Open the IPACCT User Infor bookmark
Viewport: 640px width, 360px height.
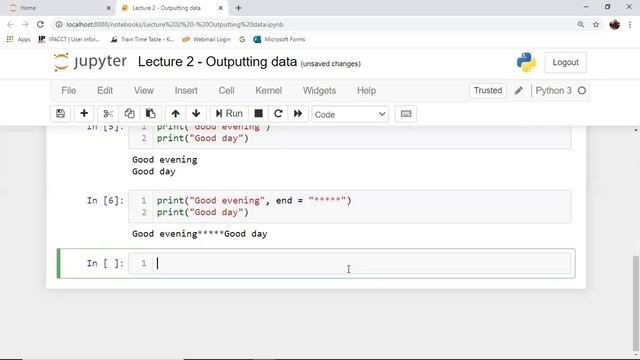[69, 39]
